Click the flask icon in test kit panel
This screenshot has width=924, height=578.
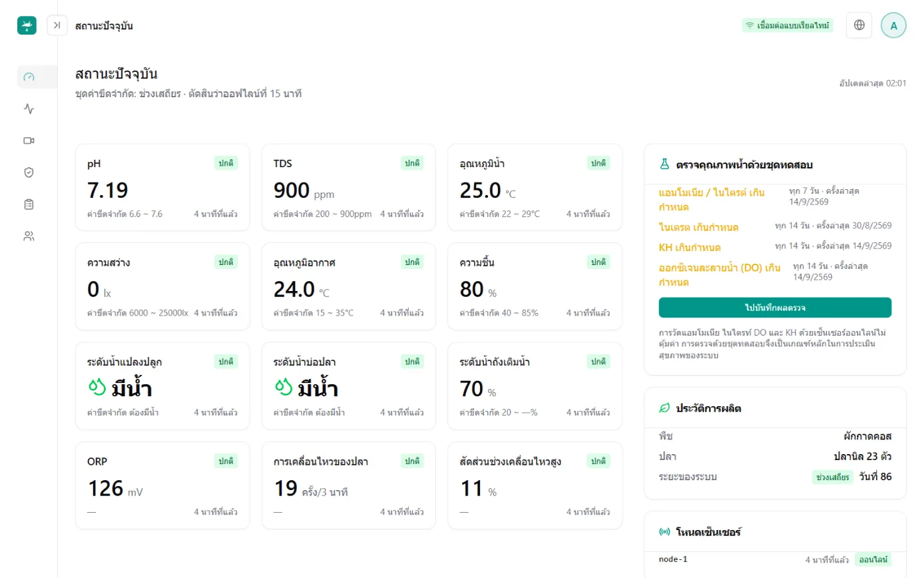(664, 164)
